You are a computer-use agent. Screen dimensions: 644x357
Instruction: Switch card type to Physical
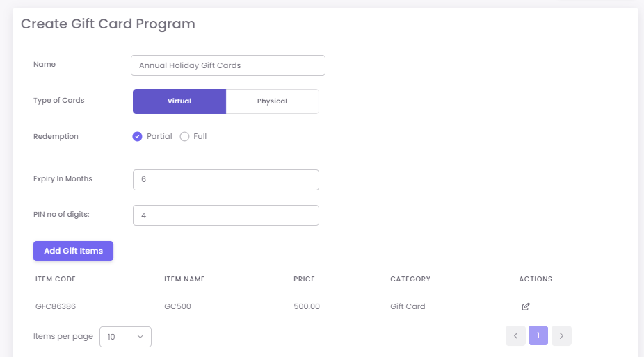click(272, 101)
